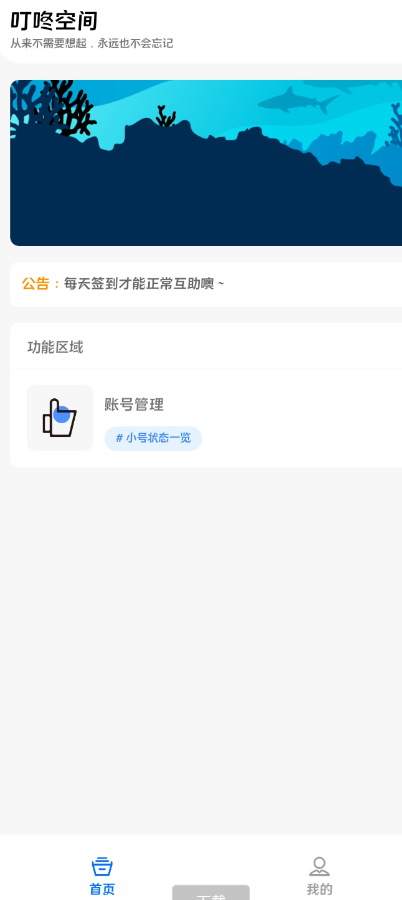Click the 叮咚空间 app title
Viewport: 402px width, 900px height.
coord(54,21)
